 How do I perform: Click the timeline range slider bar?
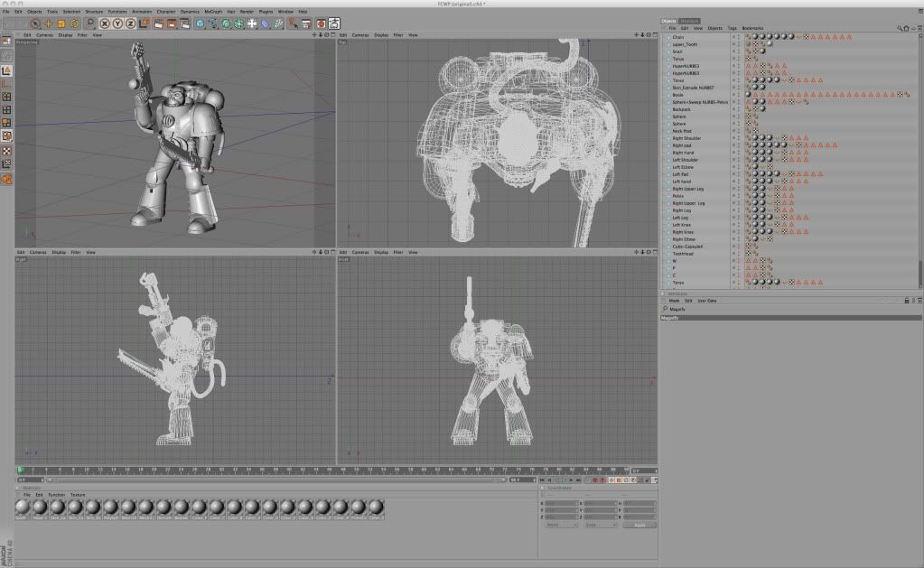(275, 480)
